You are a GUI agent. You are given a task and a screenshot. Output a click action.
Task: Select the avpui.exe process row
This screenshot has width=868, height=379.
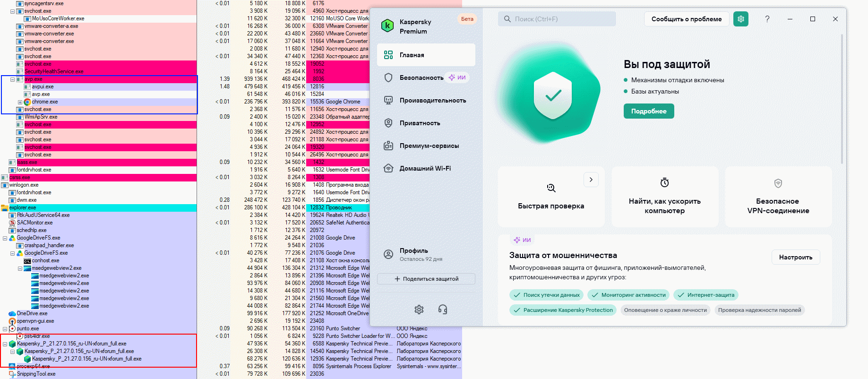[x=98, y=86]
